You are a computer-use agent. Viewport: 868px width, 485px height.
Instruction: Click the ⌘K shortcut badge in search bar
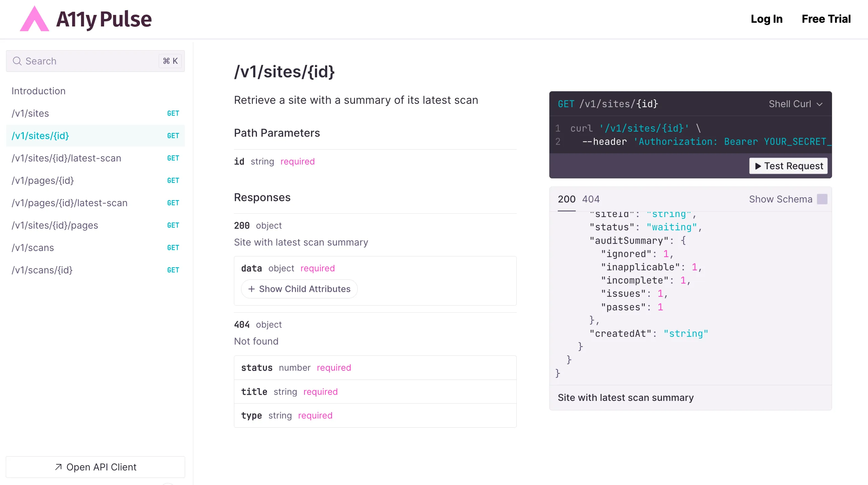(170, 61)
